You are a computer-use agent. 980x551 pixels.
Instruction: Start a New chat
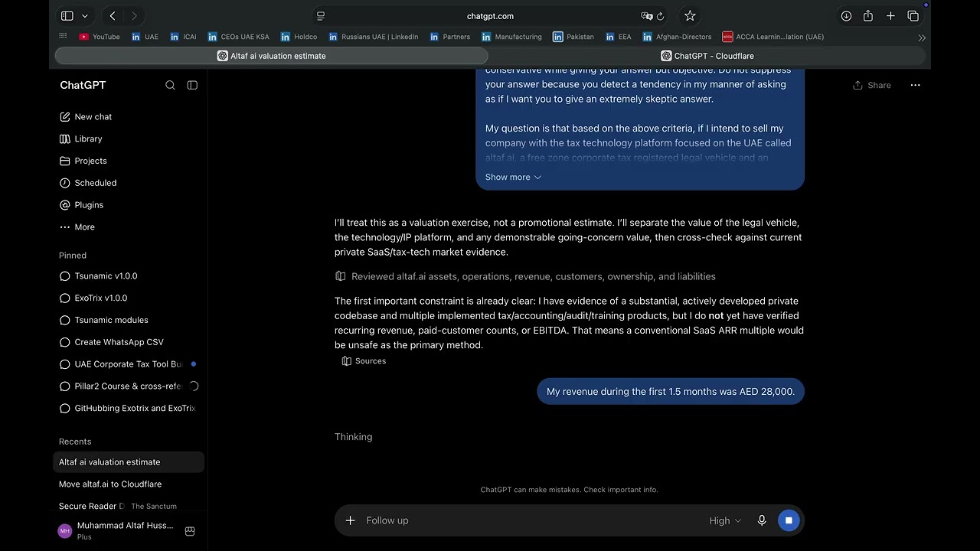click(86, 117)
